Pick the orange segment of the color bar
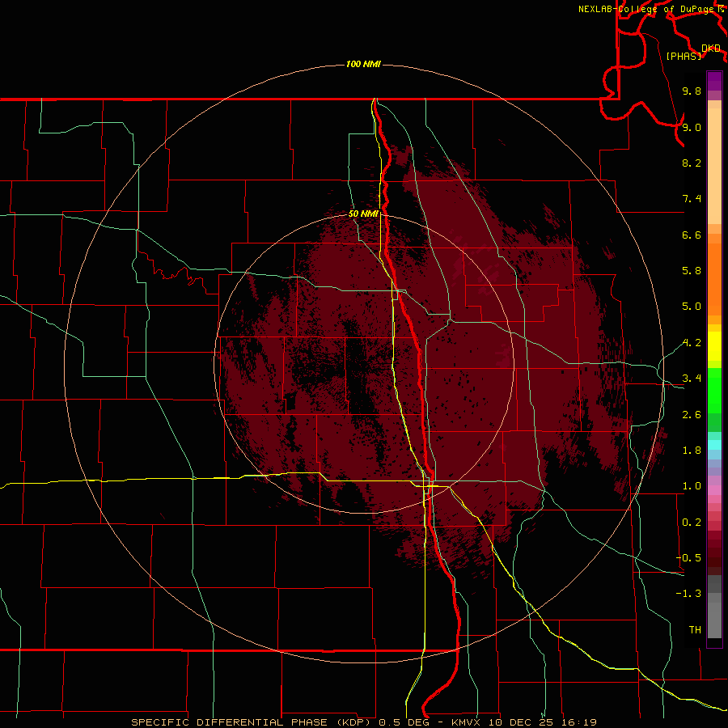This screenshot has width=728, height=728. click(714, 280)
